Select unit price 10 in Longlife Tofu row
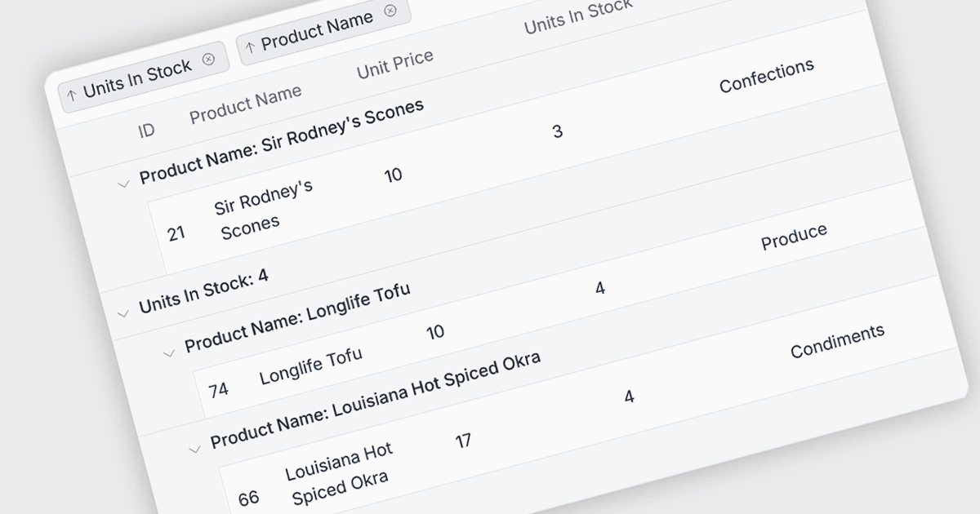 [x=435, y=332]
